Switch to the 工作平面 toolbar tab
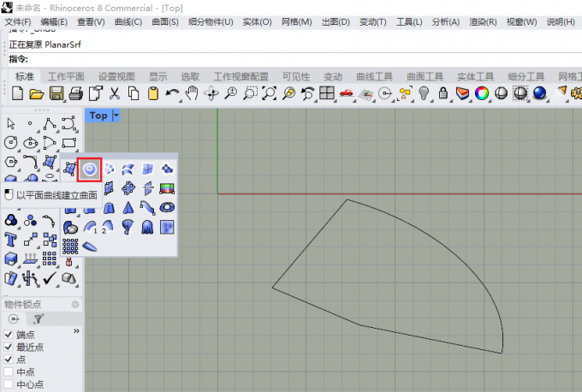 (x=66, y=76)
